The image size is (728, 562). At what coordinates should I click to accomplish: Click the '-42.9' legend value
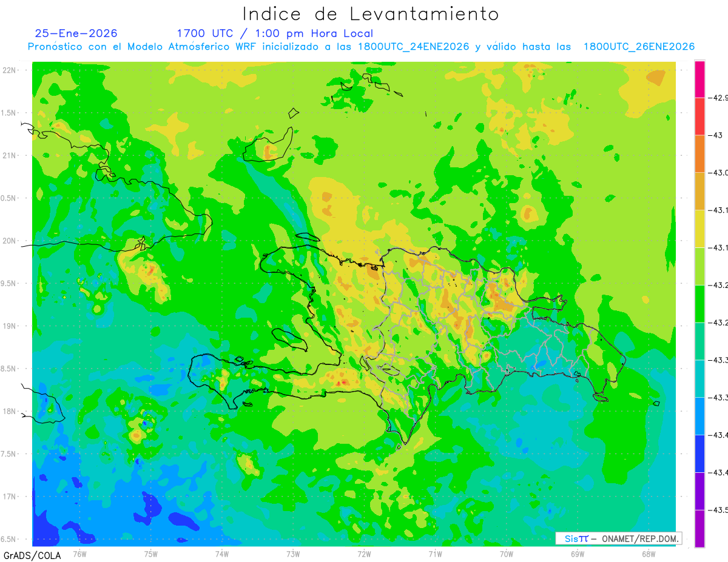[718, 98]
